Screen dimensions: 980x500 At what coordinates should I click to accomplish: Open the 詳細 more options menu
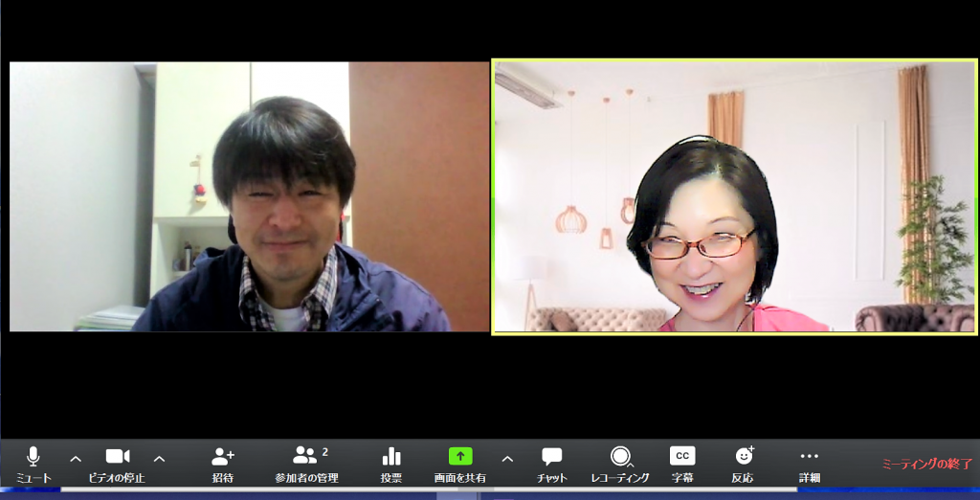pos(810,465)
